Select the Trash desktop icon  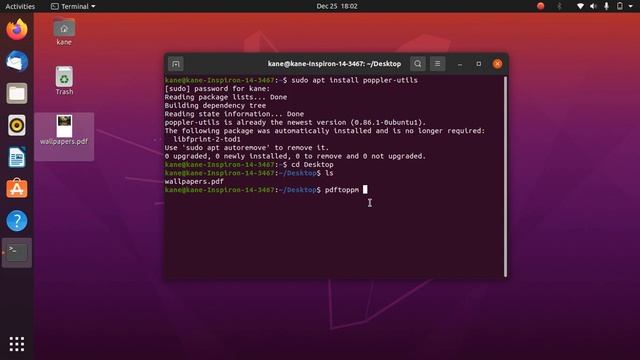coord(64,80)
